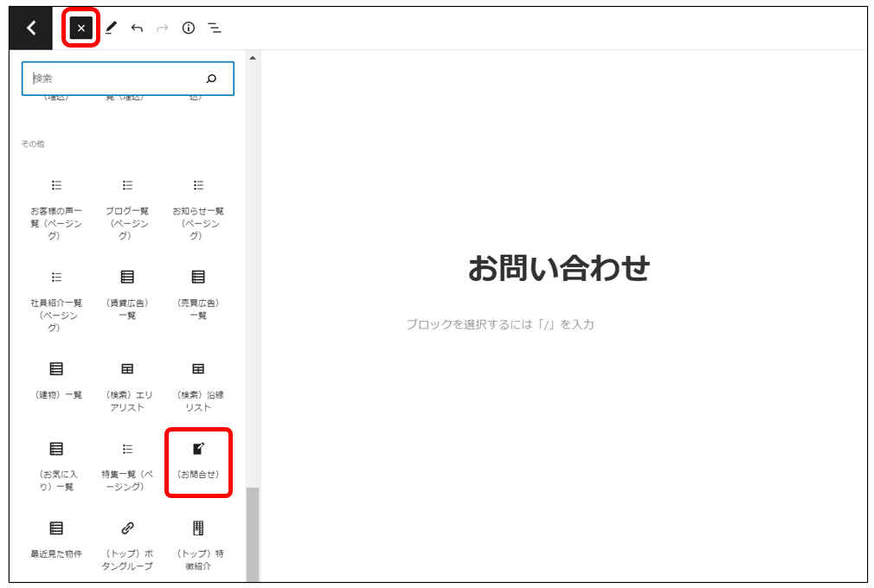874x588 pixels.
Task: Add the (売買広告) 一覧 block
Action: point(198,294)
